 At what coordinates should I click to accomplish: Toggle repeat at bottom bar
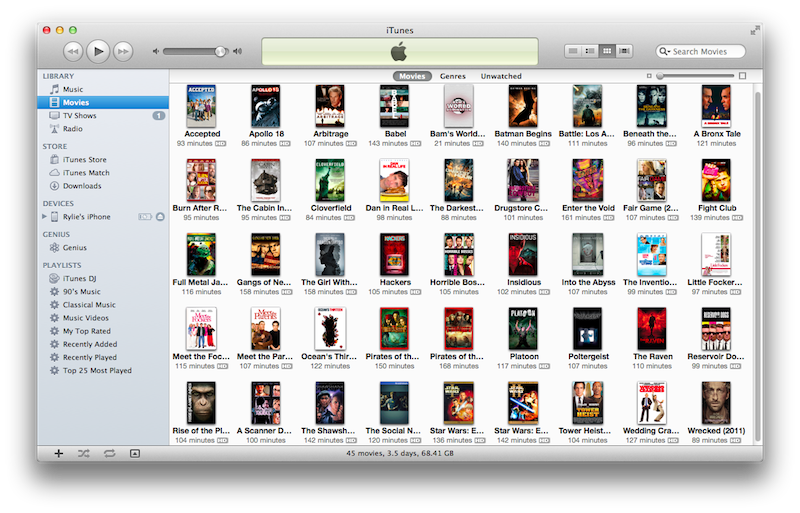(x=109, y=453)
